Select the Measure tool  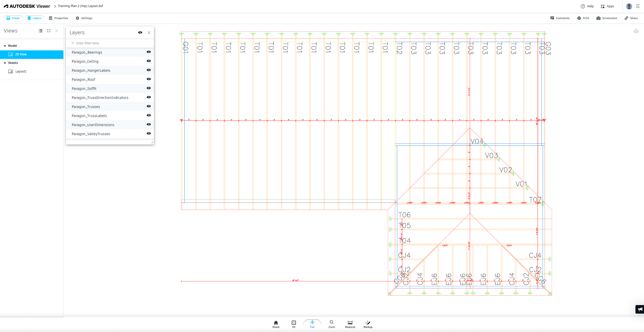pyautogui.click(x=350, y=324)
